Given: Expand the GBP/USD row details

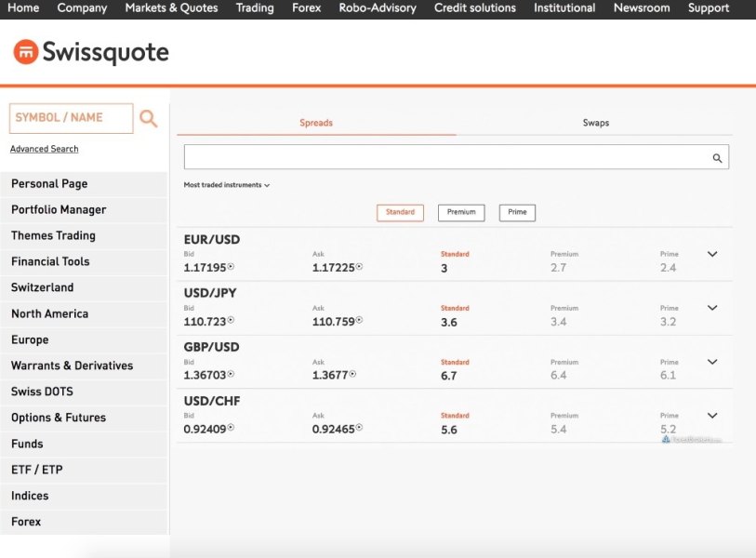Looking at the screenshot, I should pyautogui.click(x=712, y=362).
